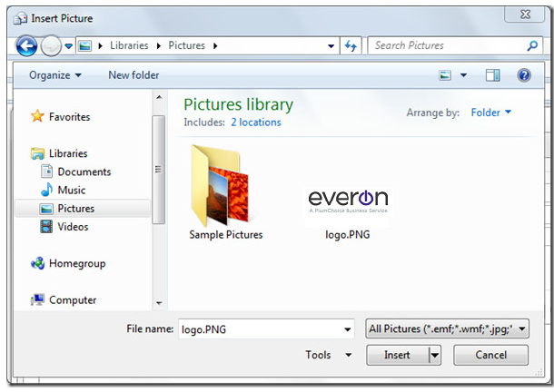Click the Music note icon

46,190
